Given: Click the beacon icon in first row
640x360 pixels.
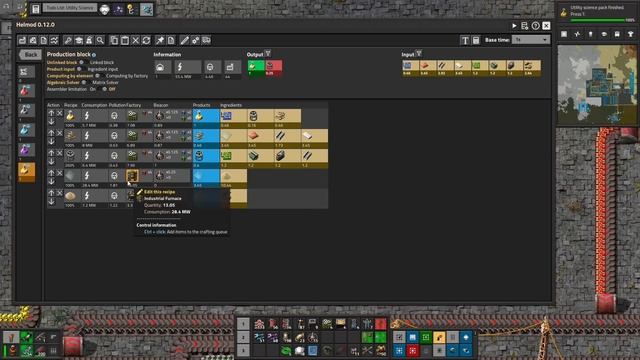Looking at the screenshot, I should (x=160, y=116).
